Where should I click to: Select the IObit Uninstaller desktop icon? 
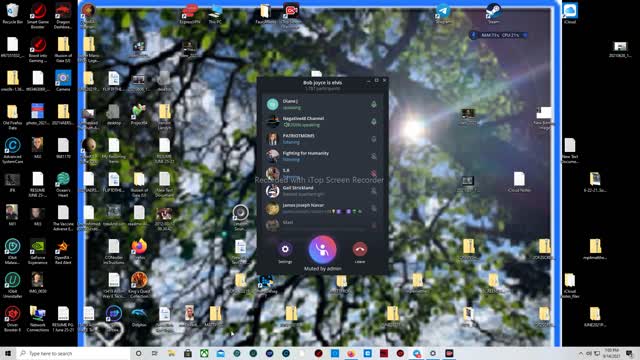[12, 286]
